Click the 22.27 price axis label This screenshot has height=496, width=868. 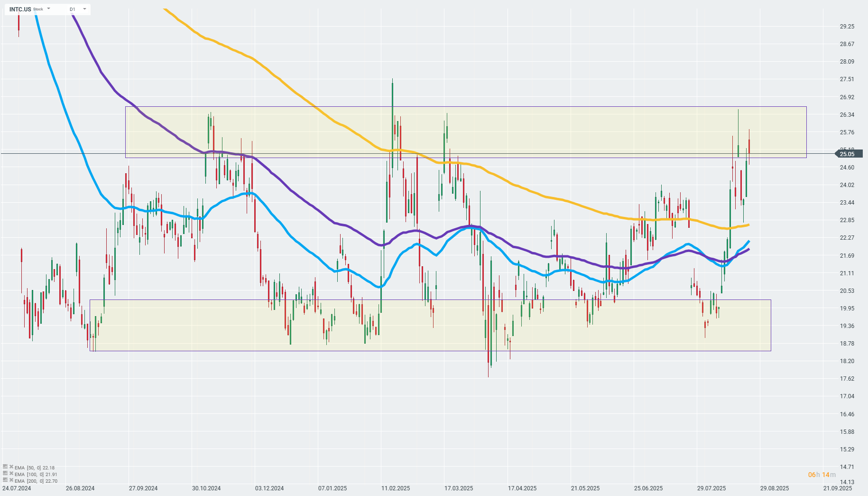coord(847,238)
